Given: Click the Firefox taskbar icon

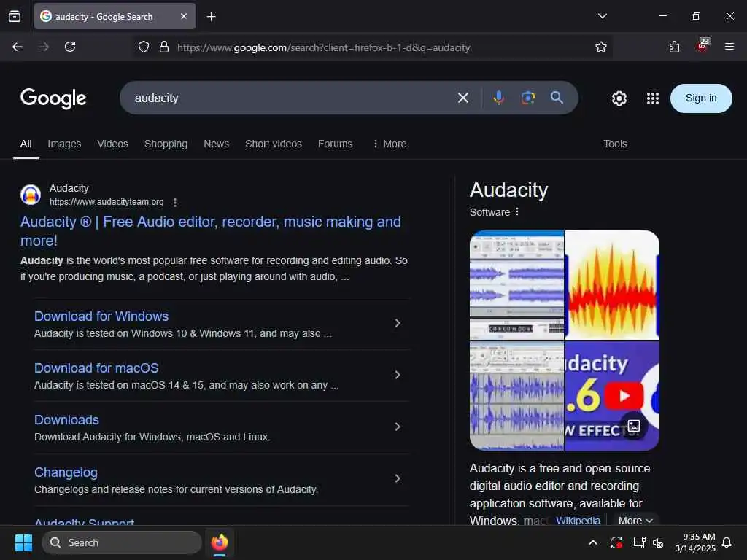Looking at the screenshot, I should click(220, 542).
